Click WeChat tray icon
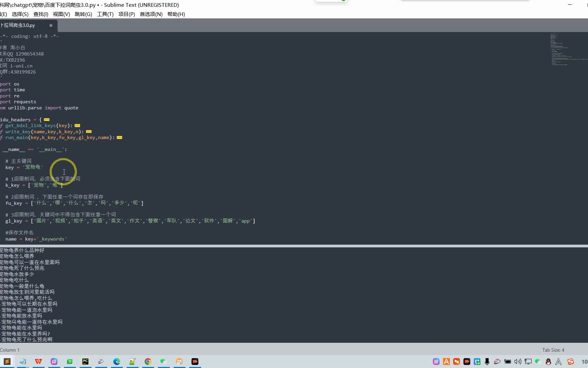 (x=538, y=362)
